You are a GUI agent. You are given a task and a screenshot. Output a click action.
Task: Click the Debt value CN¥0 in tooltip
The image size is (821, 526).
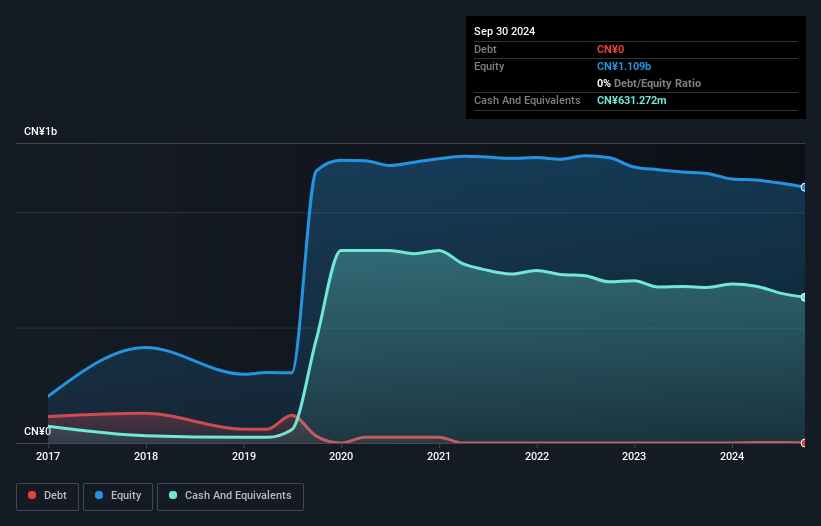coord(611,49)
